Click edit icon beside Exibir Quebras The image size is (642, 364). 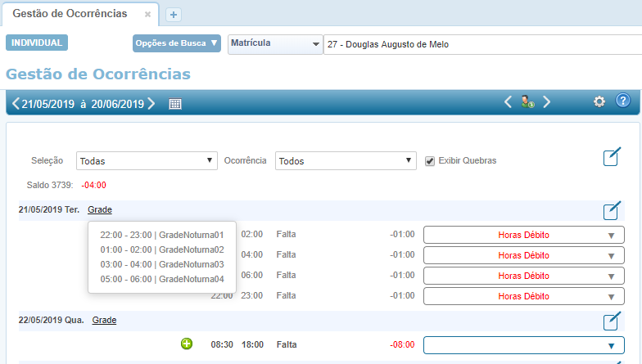611,158
